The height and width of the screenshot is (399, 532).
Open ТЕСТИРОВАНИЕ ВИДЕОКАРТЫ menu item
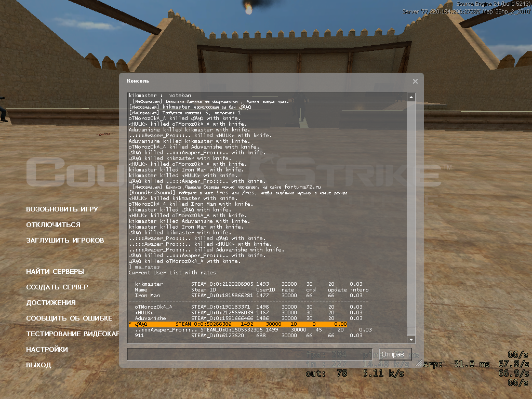click(73, 334)
